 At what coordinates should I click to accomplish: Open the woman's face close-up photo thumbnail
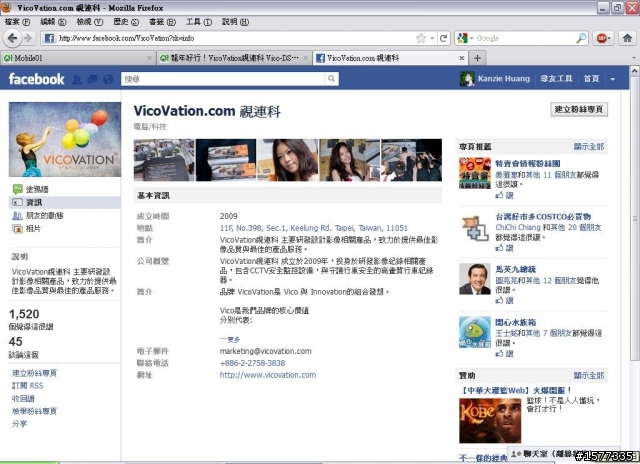(x=288, y=160)
